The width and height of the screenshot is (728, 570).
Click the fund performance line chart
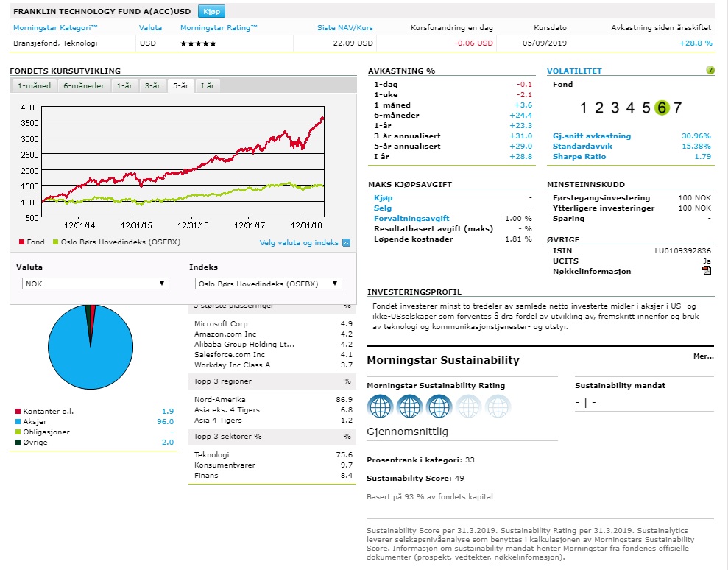183,162
